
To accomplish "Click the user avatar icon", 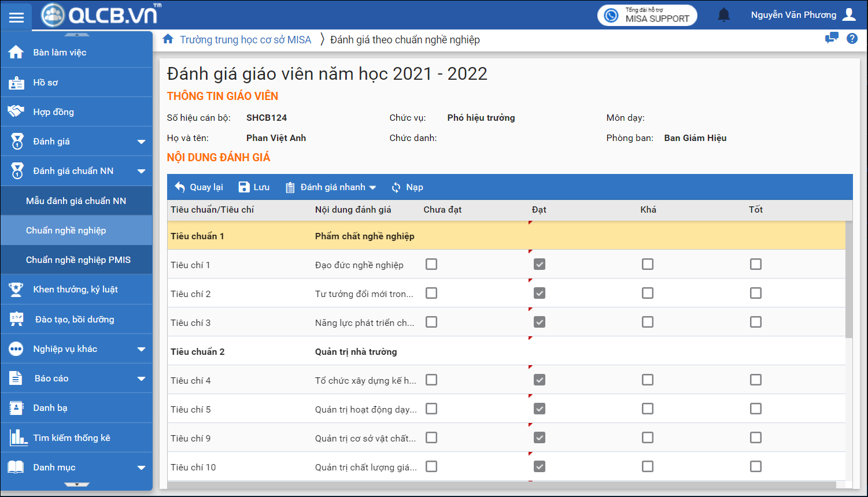I will 849,15.
